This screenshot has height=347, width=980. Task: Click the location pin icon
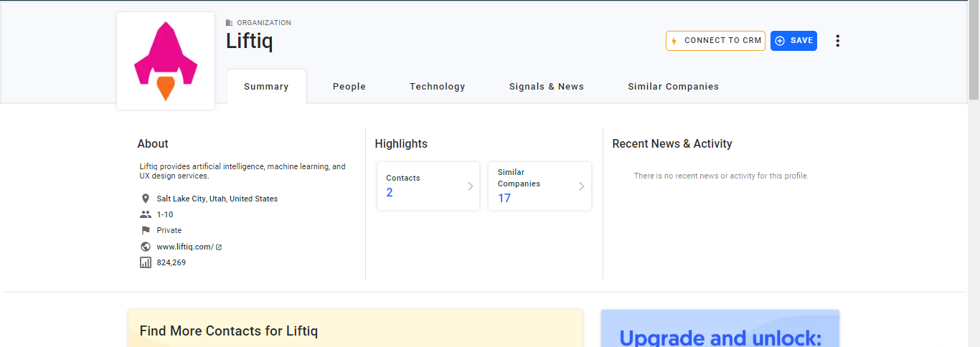tap(146, 199)
